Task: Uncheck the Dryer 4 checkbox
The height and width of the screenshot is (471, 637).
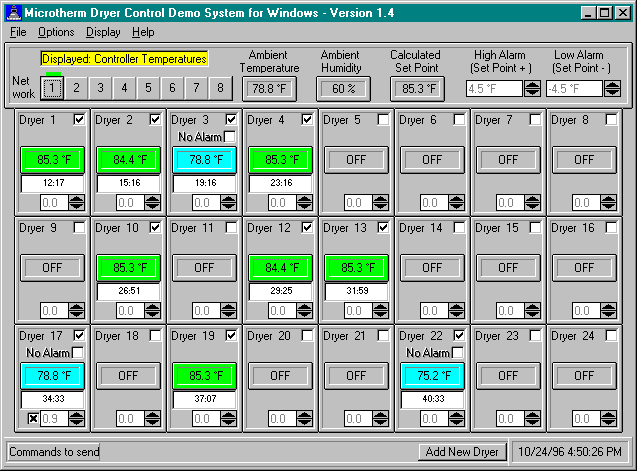Action: 308,119
